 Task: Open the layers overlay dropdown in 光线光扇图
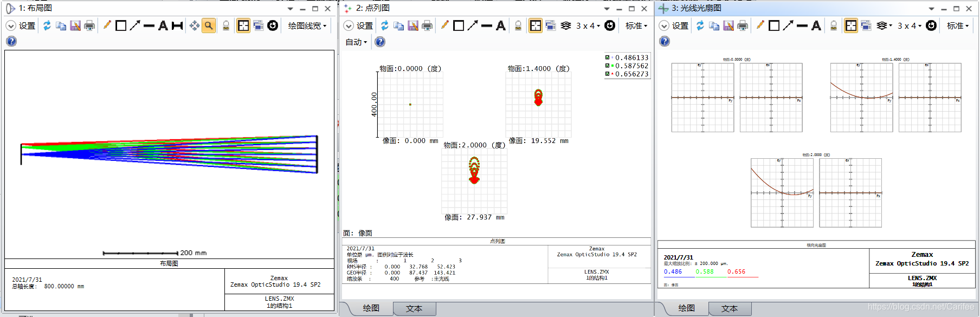[x=884, y=25]
